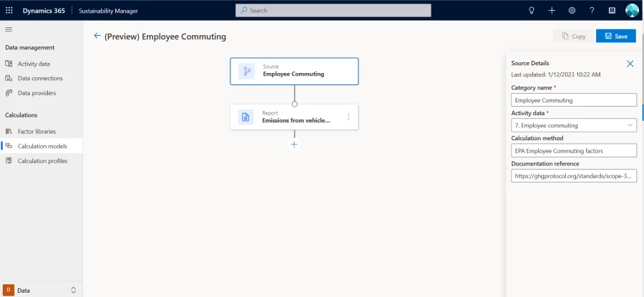Click the (Preview) Employee Commuting title
644x297 pixels.
pyautogui.click(x=165, y=36)
